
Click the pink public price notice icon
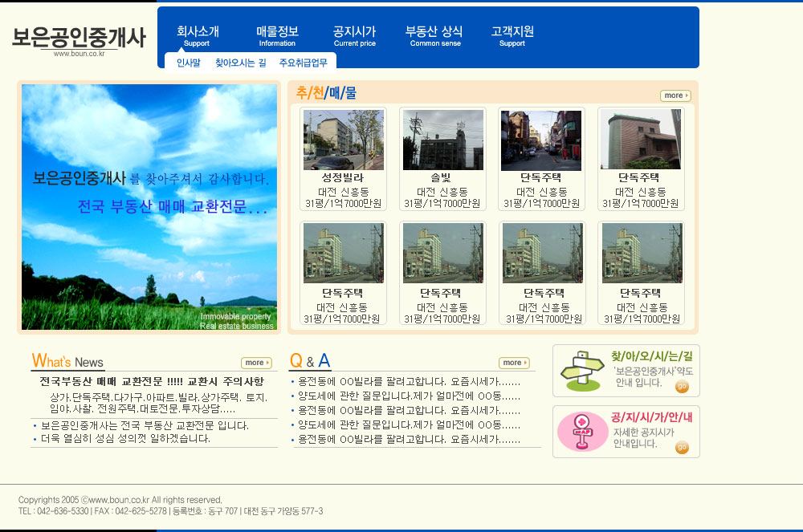582,431
